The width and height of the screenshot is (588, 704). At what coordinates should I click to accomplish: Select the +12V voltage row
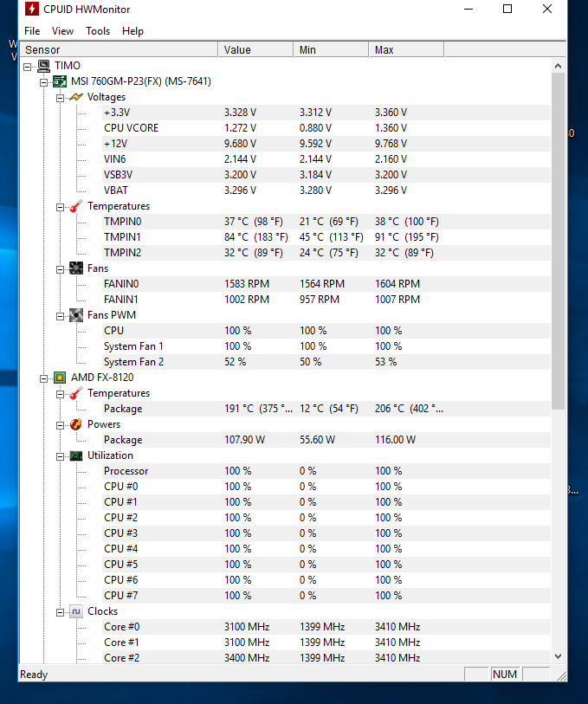[326, 144]
